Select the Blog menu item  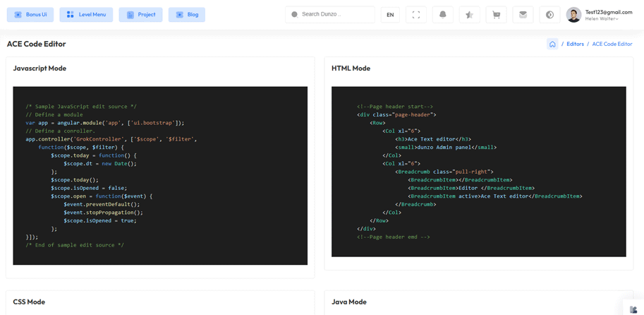(187, 15)
